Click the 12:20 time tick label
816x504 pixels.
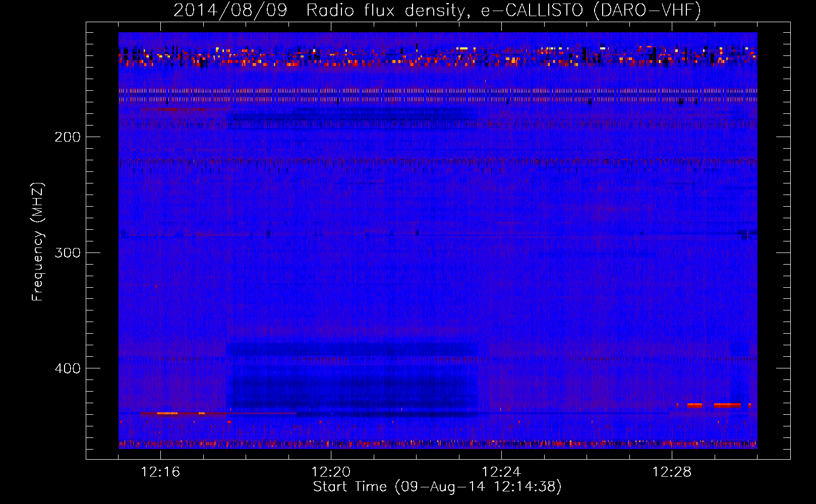coord(331,472)
